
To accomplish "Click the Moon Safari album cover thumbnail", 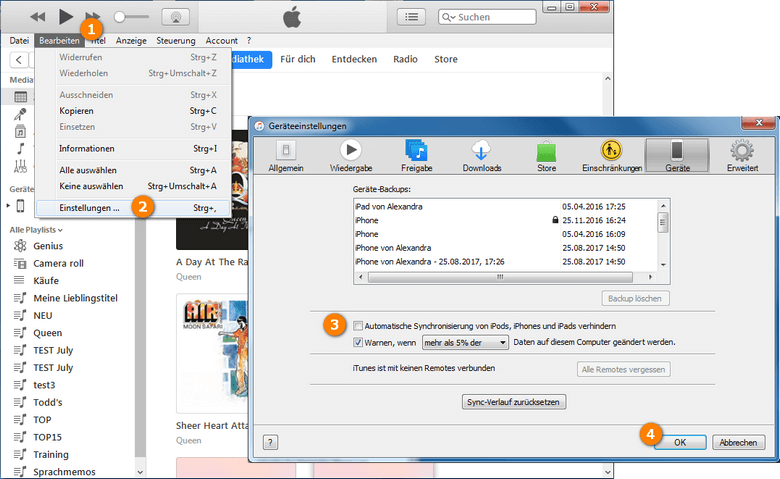I will tap(213, 353).
